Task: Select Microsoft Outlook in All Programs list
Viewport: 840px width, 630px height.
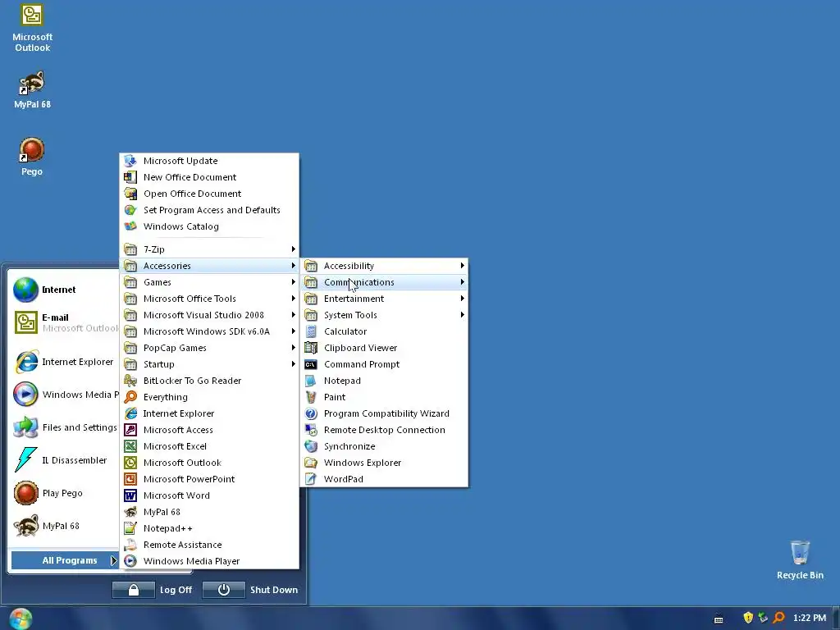Action: click(209, 463)
